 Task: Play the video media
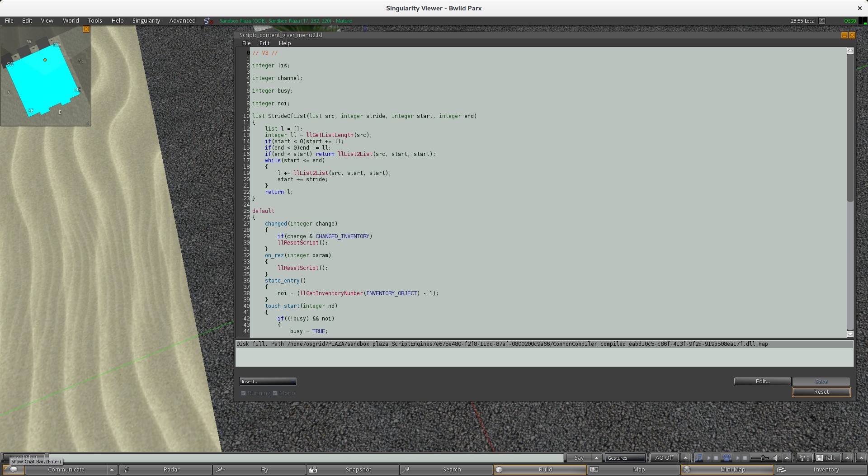737,458
